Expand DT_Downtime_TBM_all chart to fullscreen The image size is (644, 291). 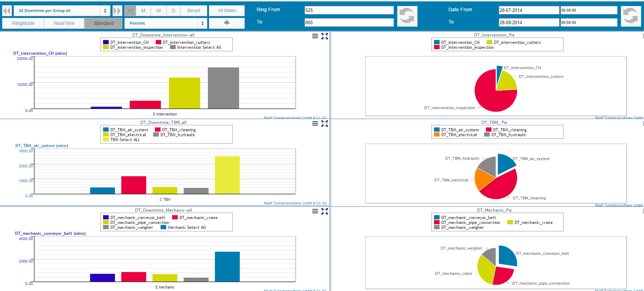pos(325,124)
